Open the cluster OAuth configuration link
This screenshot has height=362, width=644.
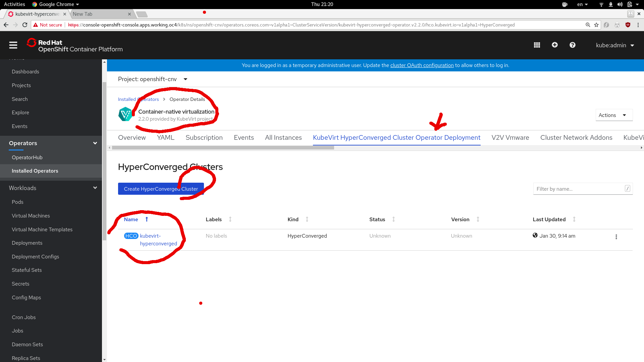pyautogui.click(x=422, y=65)
